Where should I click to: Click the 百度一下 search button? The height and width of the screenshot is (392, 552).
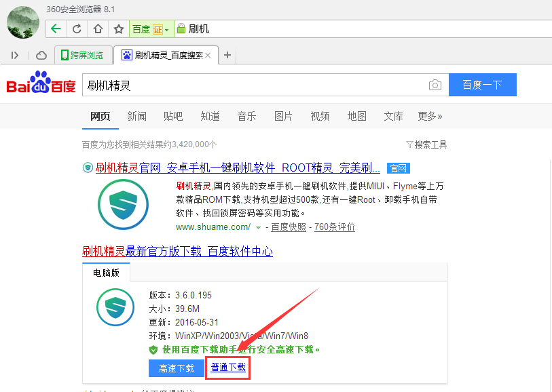click(x=482, y=85)
